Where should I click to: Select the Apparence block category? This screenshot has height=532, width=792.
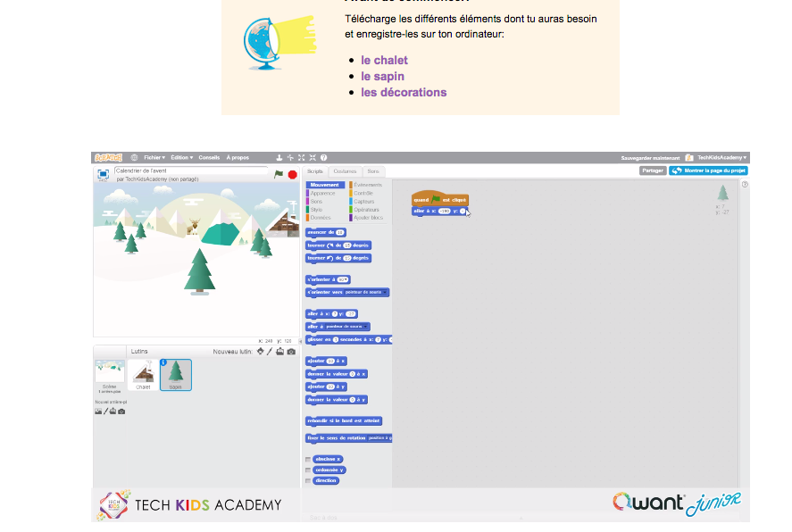click(x=322, y=194)
